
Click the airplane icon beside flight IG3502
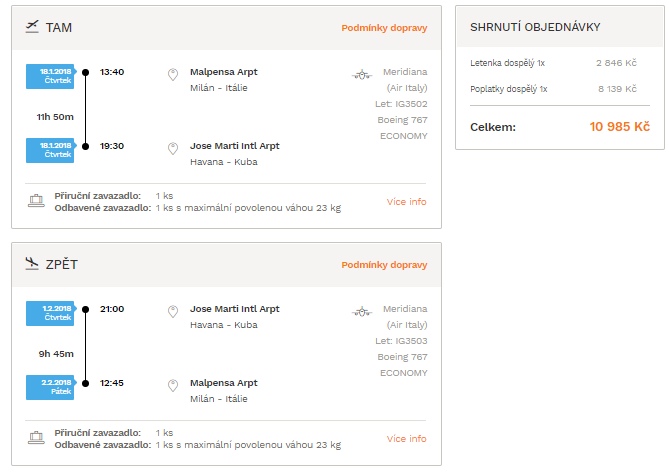(x=362, y=75)
